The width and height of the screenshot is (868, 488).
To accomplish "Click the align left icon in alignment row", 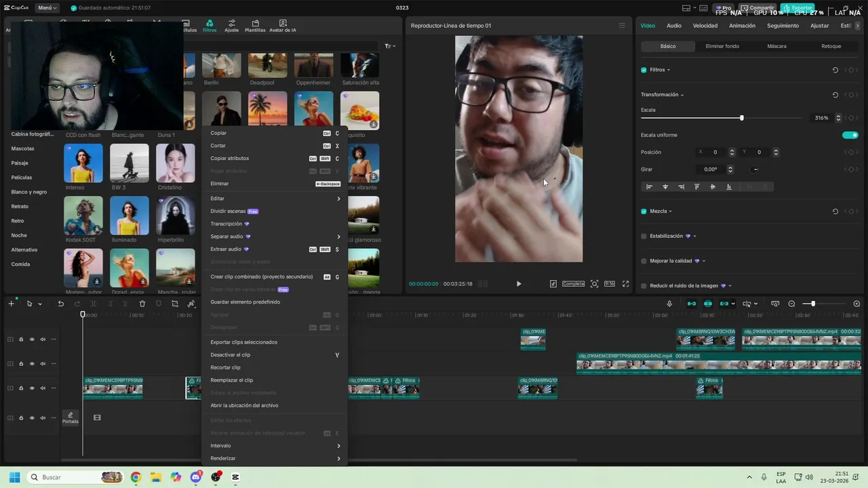I will [x=649, y=186].
